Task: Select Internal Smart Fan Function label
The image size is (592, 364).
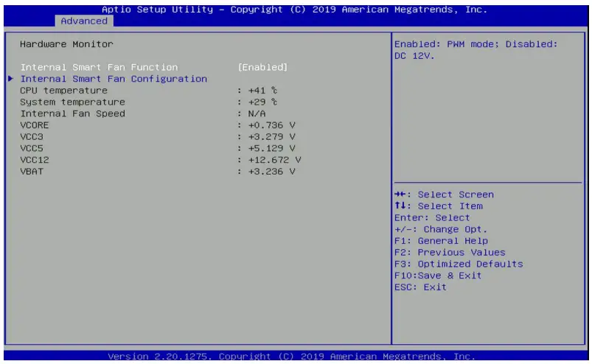Action: tap(99, 67)
